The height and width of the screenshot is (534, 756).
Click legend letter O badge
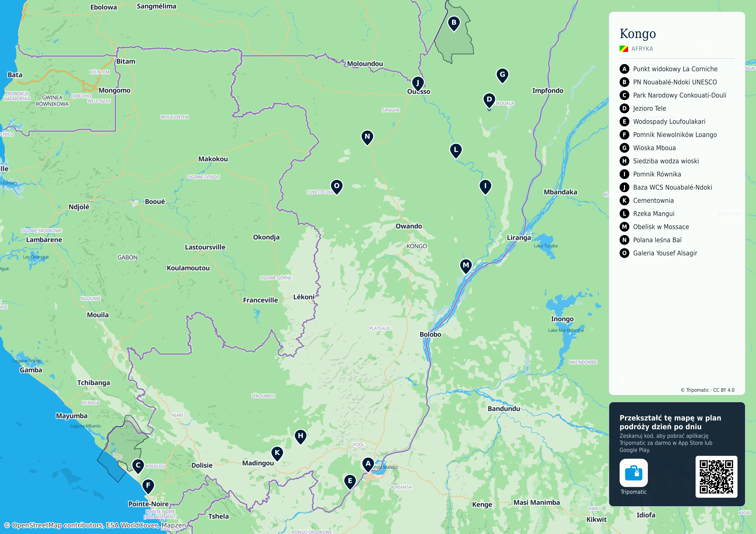(624, 253)
